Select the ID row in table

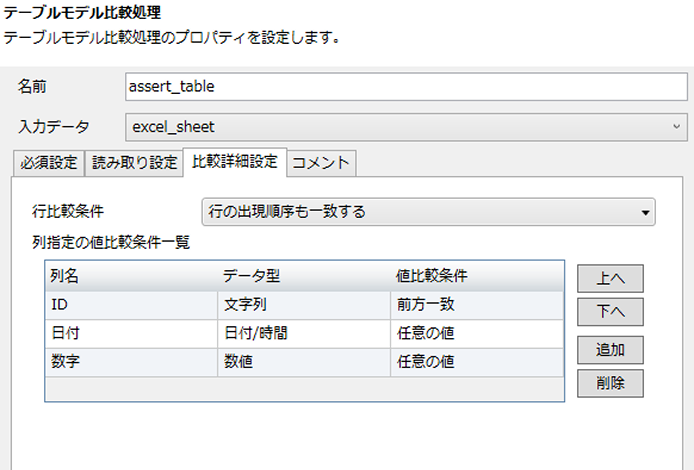130,304
